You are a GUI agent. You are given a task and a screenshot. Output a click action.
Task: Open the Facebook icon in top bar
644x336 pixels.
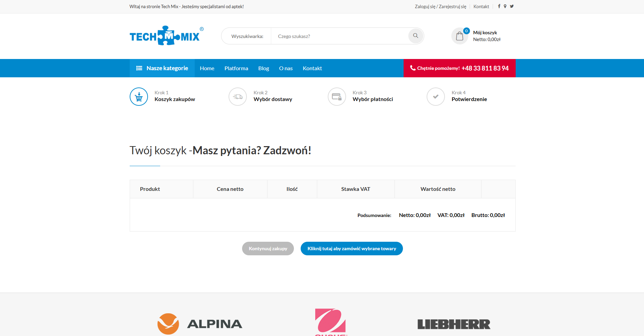coord(499,6)
